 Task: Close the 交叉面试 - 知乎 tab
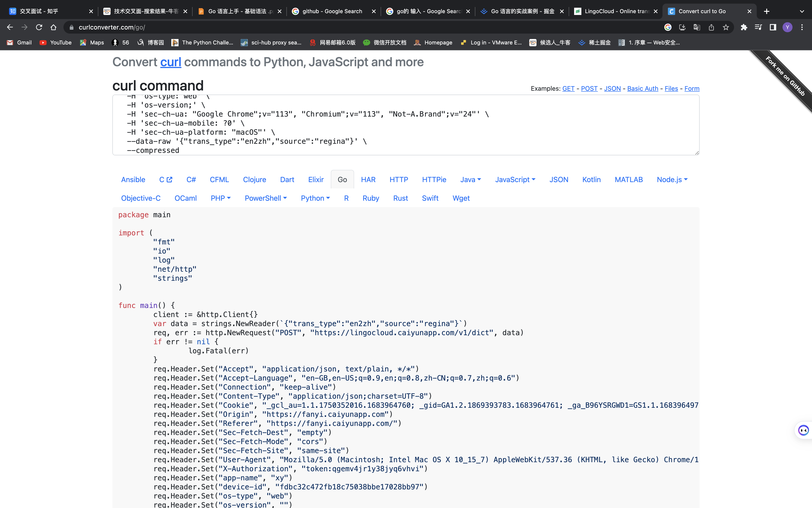click(91, 11)
